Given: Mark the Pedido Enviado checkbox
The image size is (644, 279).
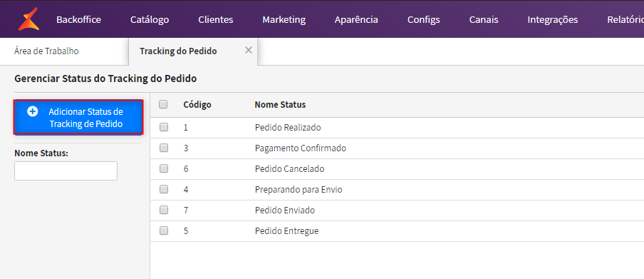Looking at the screenshot, I should click(164, 210).
